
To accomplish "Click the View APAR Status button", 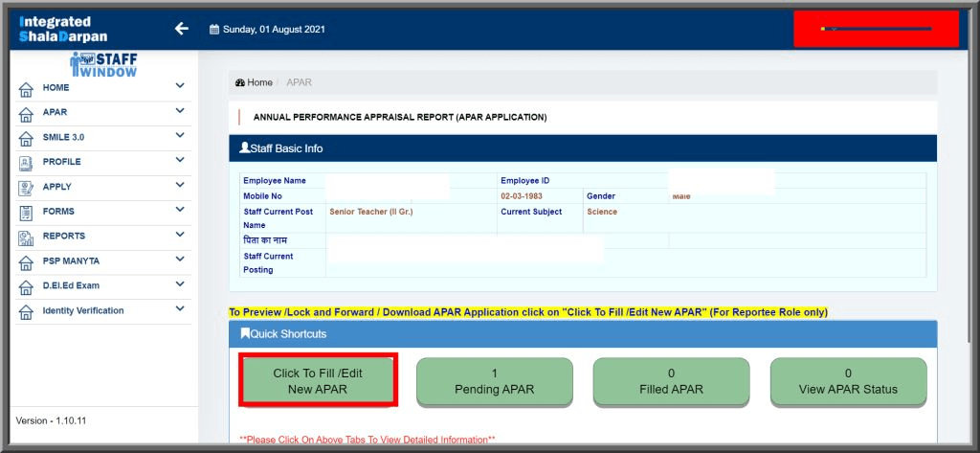I will click(x=848, y=381).
